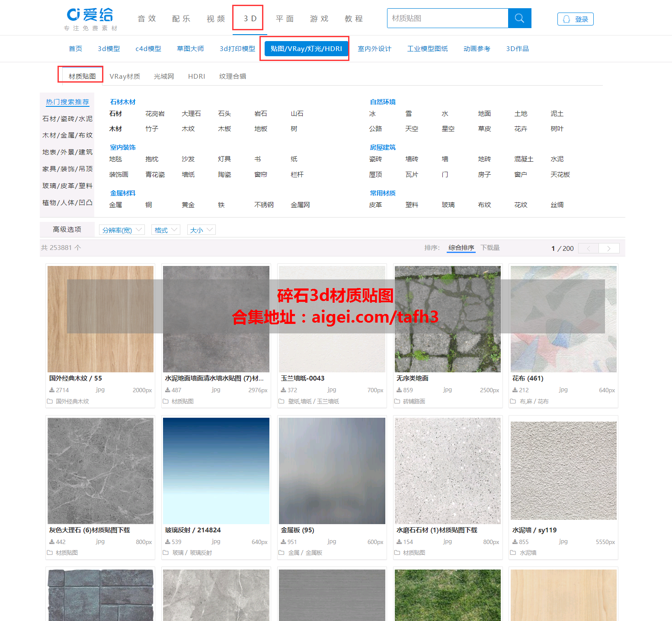The height and width of the screenshot is (621, 672).
Task: Sort results by 下载量
Action: [490, 248]
